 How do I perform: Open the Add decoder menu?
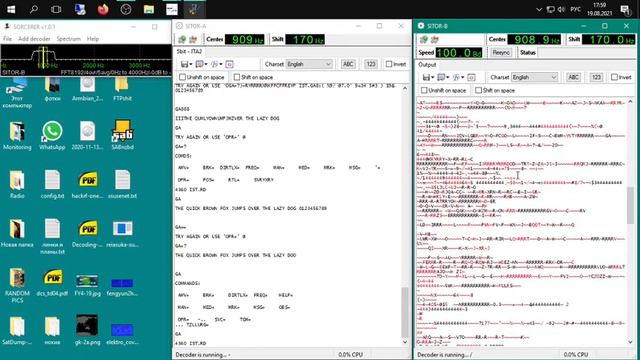coord(34,39)
